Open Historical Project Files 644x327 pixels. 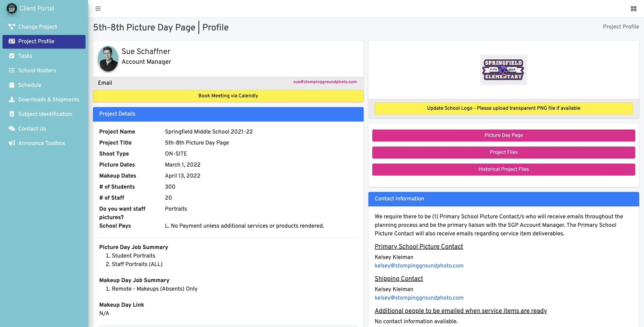click(x=503, y=169)
